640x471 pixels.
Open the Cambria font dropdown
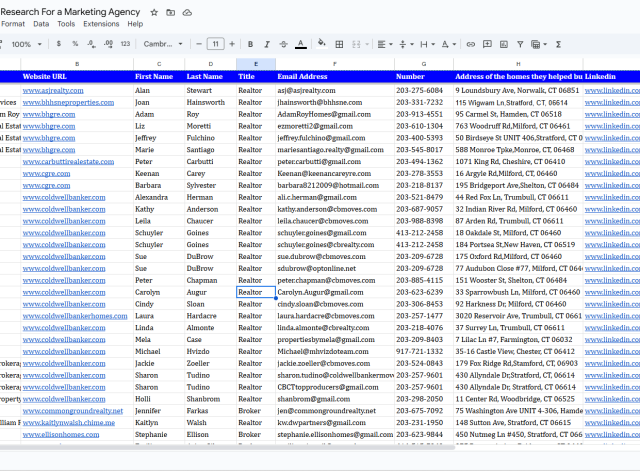click(162, 44)
